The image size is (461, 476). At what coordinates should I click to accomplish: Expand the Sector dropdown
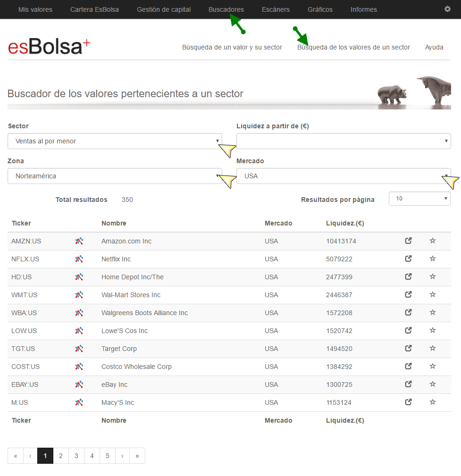tap(115, 141)
